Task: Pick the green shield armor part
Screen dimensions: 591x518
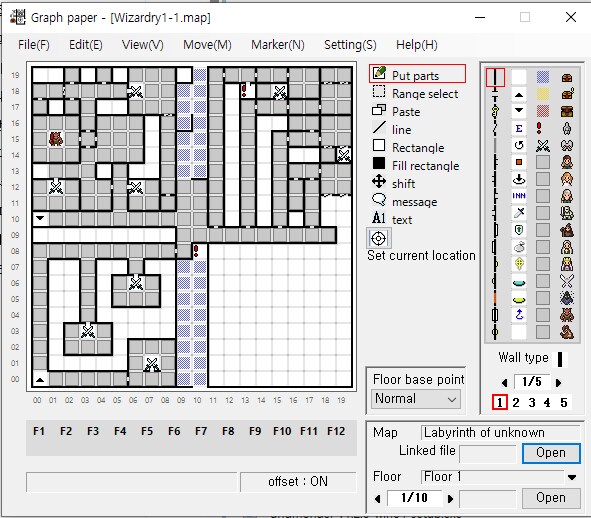Action: coord(519,230)
